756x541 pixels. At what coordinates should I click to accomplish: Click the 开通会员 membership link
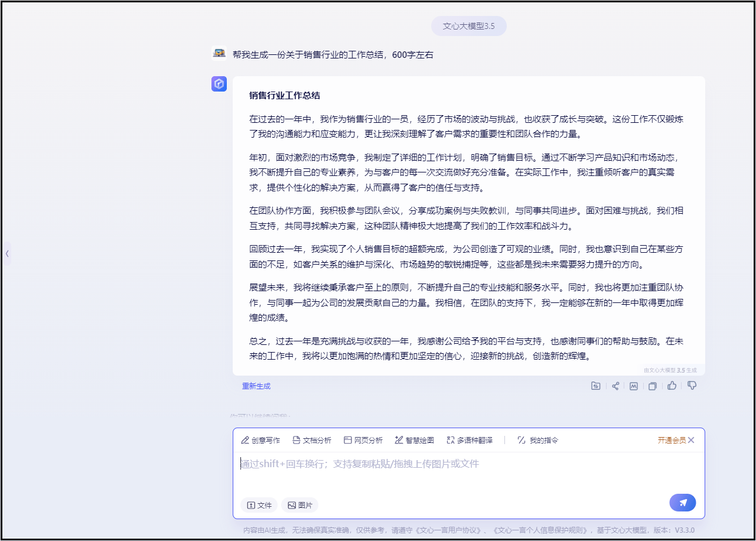pyautogui.click(x=672, y=440)
